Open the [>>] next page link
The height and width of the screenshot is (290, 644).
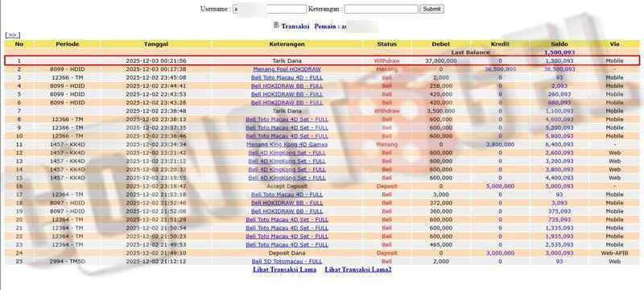12,35
